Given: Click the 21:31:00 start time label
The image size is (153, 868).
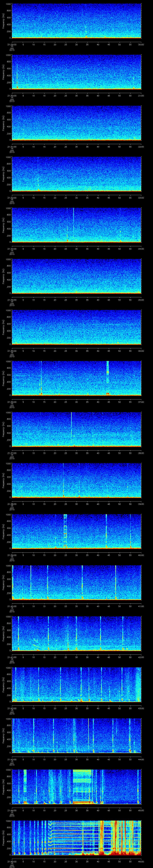Looking at the screenshot, I should click(12, 147).
